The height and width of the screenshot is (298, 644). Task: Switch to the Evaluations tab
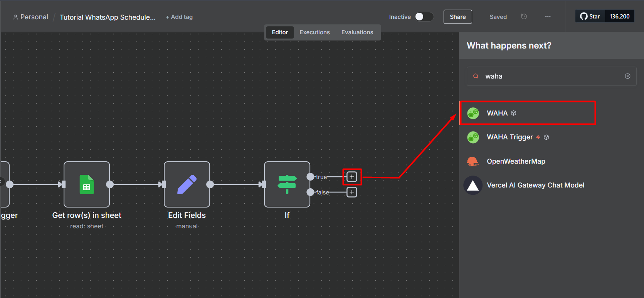coord(357,32)
